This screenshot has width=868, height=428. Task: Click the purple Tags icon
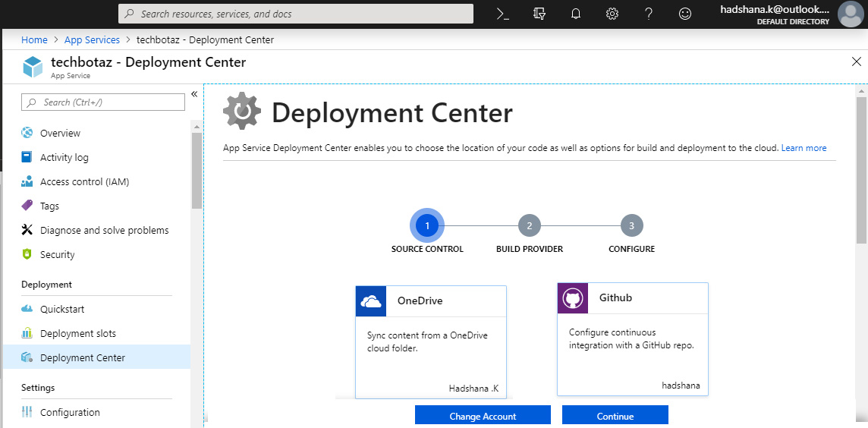pyautogui.click(x=27, y=206)
